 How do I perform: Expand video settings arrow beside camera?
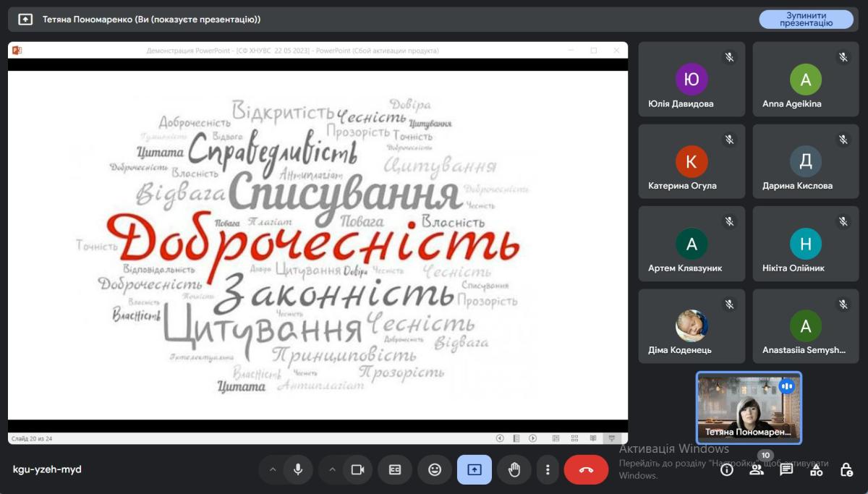332,469
